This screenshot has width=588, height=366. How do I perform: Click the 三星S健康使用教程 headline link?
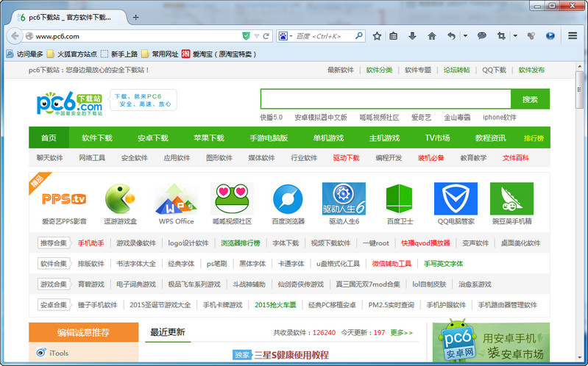[291, 355]
